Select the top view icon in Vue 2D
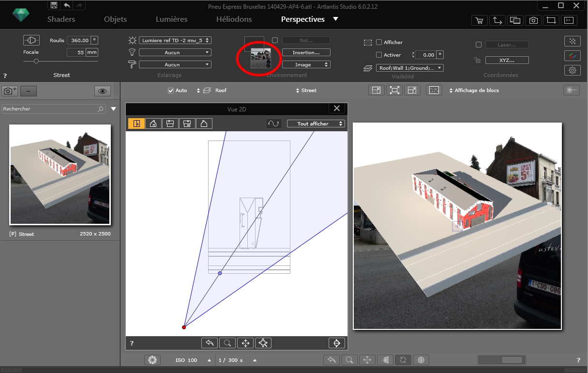This screenshot has width=588, height=373. pos(136,124)
